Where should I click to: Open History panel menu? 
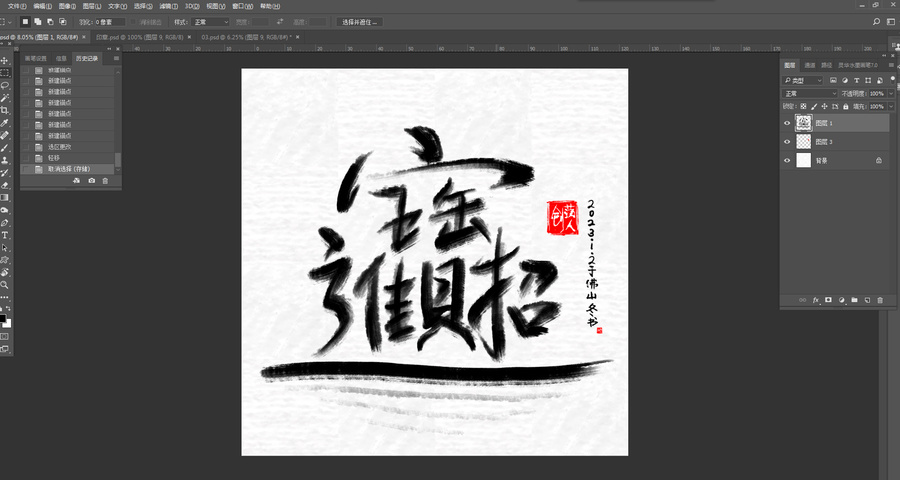[x=117, y=58]
